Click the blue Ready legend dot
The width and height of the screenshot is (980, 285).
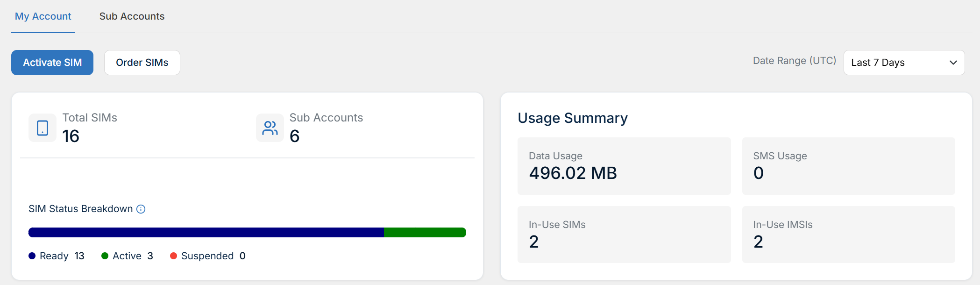coord(32,256)
